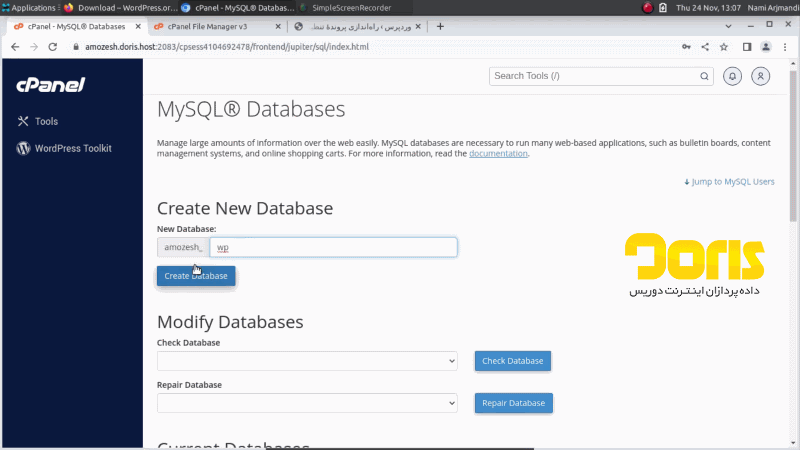Click the red recording tray icon
This screenshot has height=450, width=800.
(x=647, y=8)
